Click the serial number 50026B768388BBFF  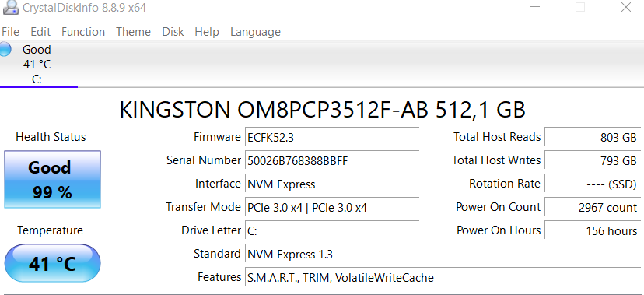click(x=332, y=160)
